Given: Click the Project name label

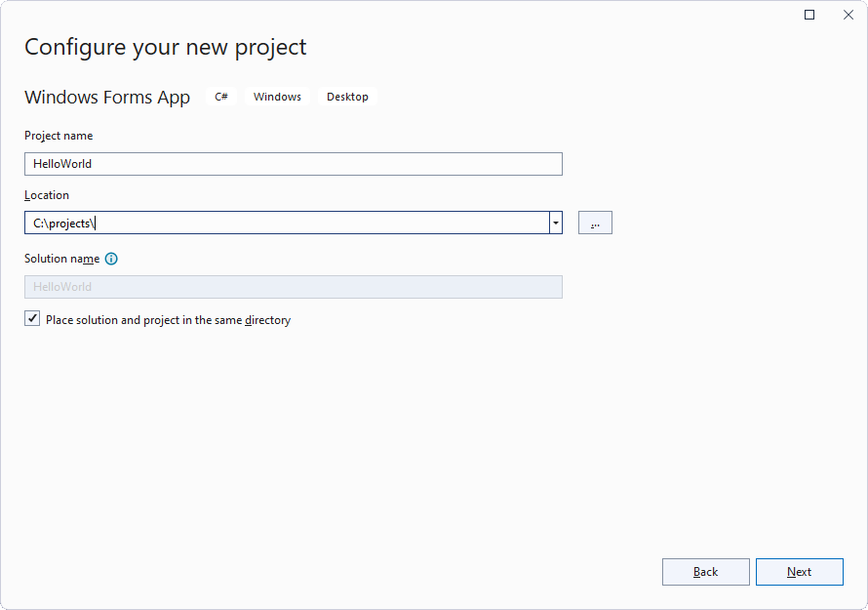Looking at the screenshot, I should 59,136.
